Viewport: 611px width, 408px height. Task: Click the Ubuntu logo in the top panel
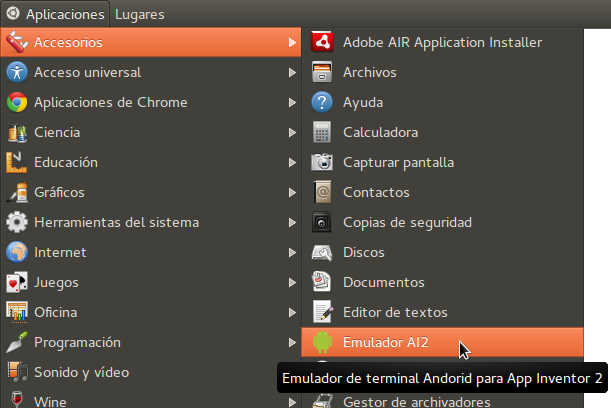pyautogui.click(x=13, y=14)
